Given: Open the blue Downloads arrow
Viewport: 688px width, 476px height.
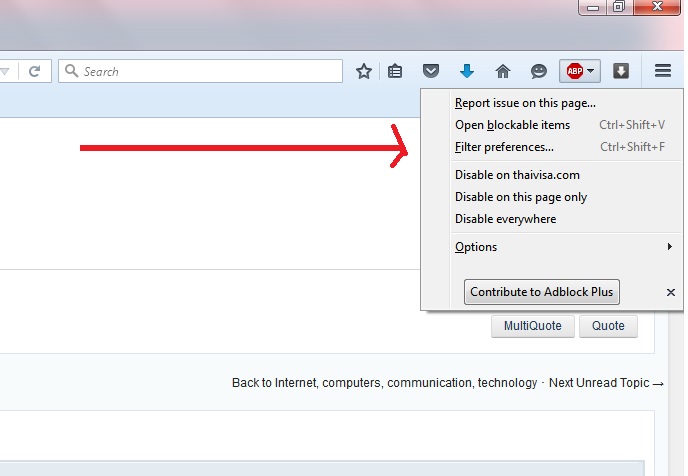Looking at the screenshot, I should coord(467,71).
